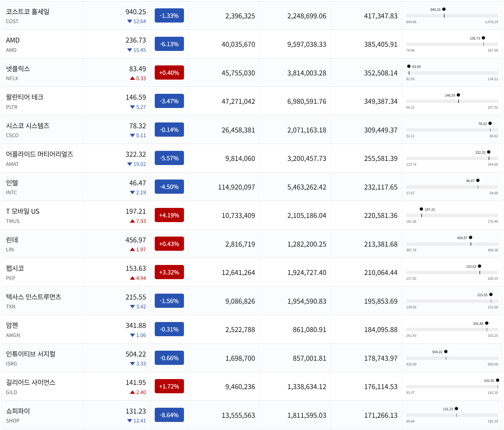This screenshot has height=430, width=504.
Task: Click the PEP volume value 12,641,264
Action: 238,272
